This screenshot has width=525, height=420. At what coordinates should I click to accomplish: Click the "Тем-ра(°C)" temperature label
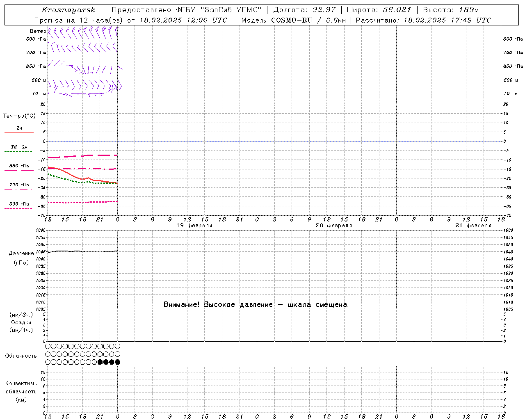19,116
